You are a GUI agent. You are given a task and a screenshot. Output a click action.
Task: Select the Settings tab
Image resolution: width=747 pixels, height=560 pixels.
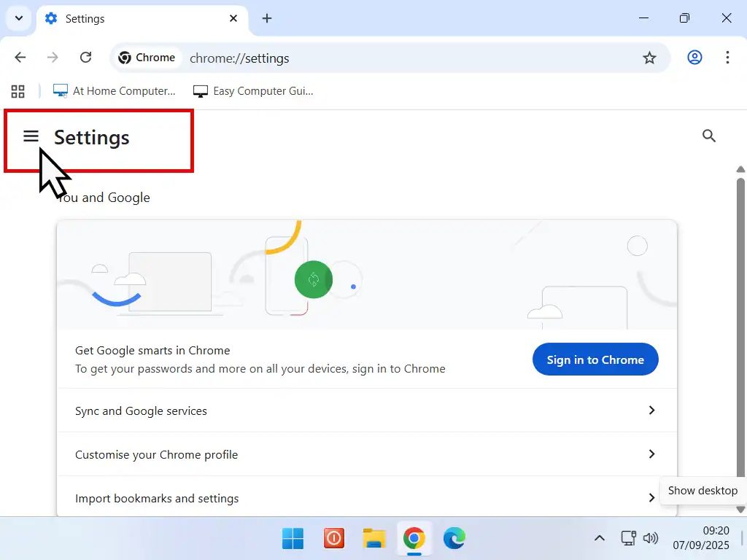(x=139, y=19)
